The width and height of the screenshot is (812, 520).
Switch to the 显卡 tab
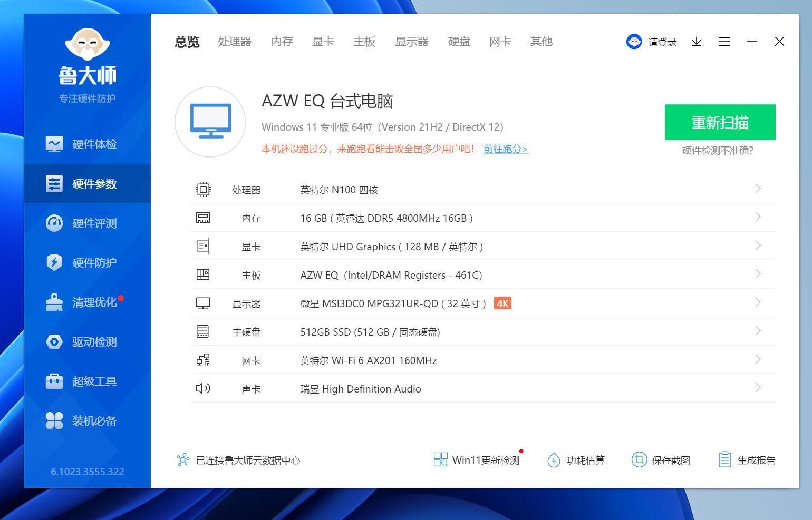tap(323, 42)
